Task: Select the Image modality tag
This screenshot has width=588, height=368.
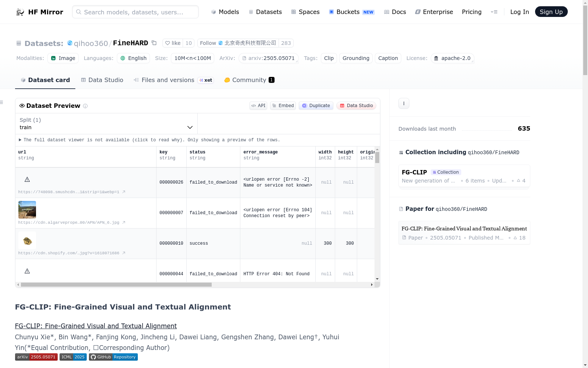Action: (x=63, y=58)
